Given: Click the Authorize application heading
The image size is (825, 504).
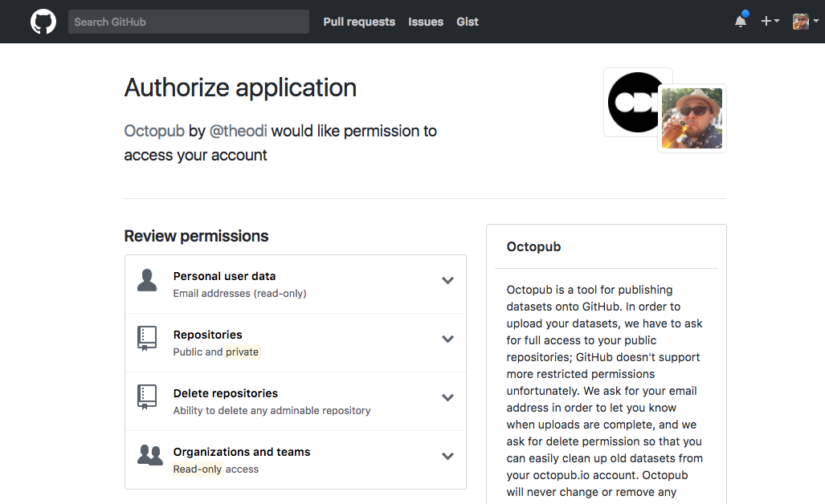Looking at the screenshot, I should (240, 87).
